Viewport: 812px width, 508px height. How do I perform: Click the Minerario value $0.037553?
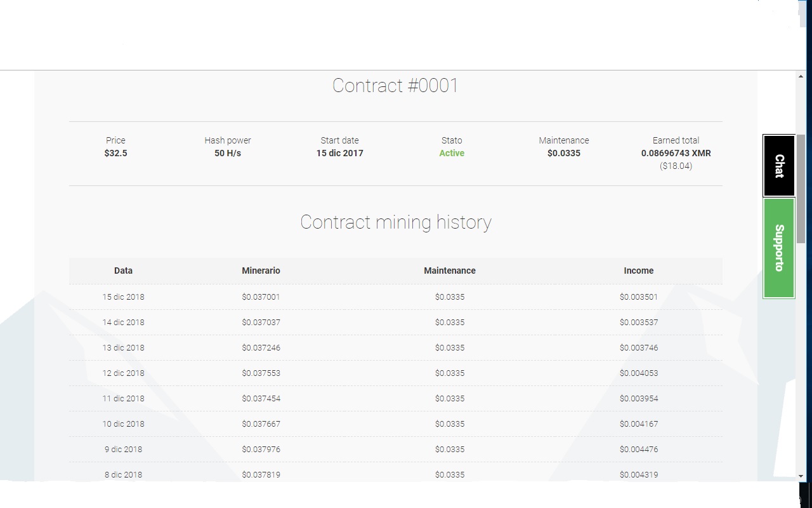261,373
